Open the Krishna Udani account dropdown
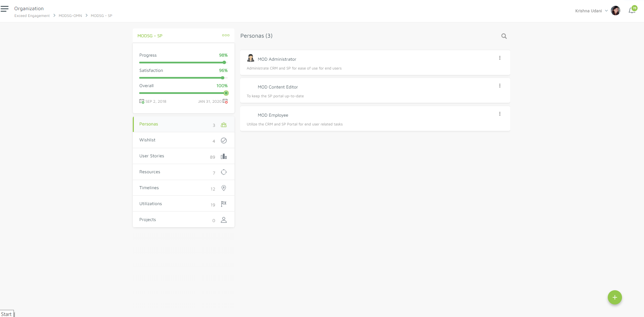644x317 pixels. 606,11
